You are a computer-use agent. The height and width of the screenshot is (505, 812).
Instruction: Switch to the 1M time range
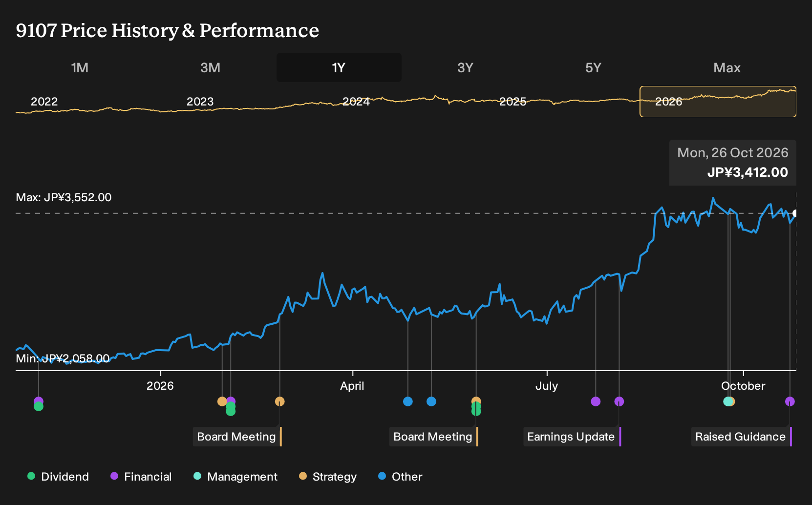point(80,67)
